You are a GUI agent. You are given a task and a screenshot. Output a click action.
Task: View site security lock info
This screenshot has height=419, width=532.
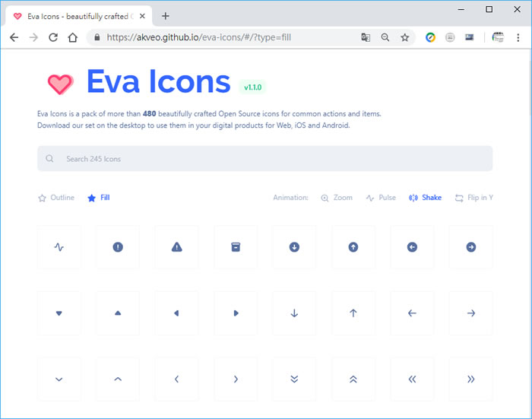(97, 37)
